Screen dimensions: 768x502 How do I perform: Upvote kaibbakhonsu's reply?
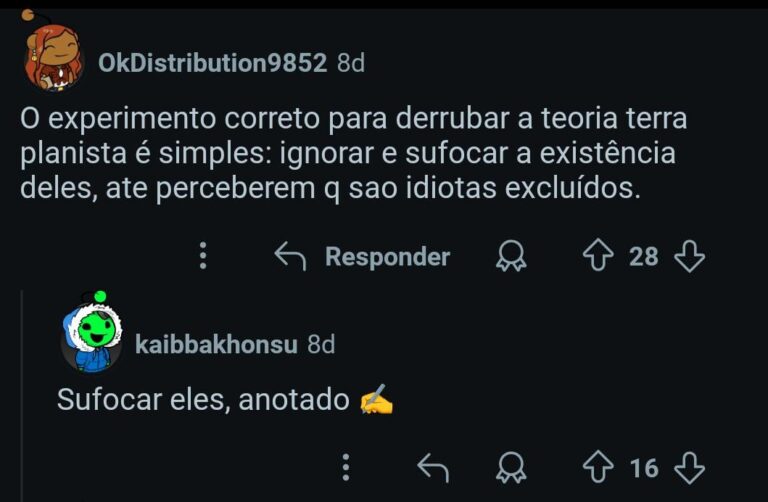(598, 467)
